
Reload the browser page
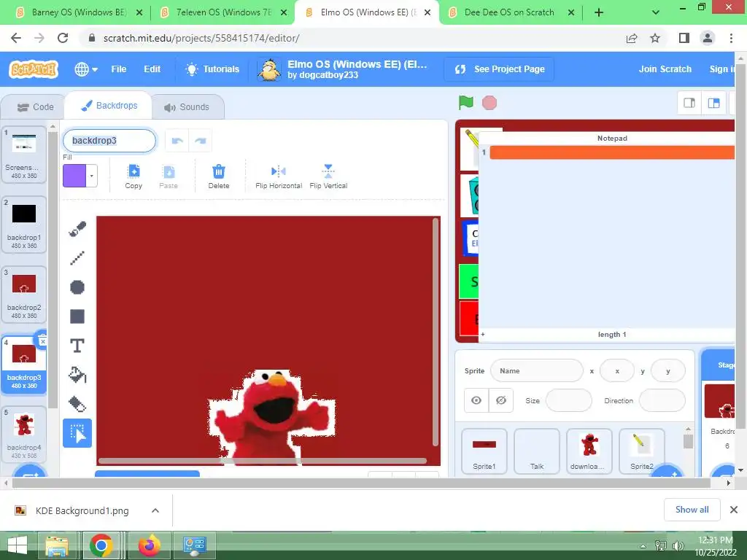coord(63,38)
